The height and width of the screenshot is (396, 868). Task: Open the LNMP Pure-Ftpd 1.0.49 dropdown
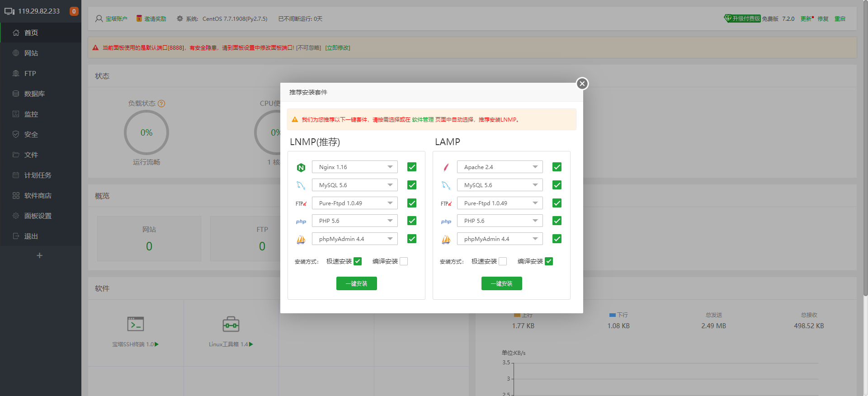[355, 203]
